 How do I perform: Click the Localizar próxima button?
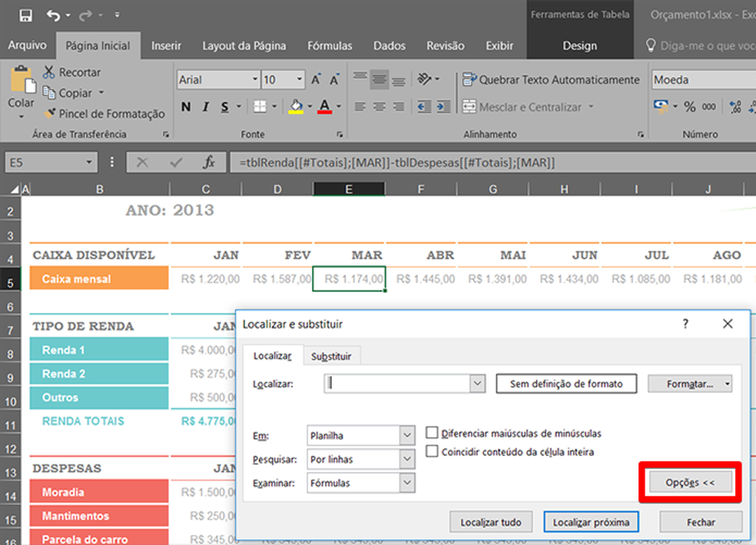(591, 522)
